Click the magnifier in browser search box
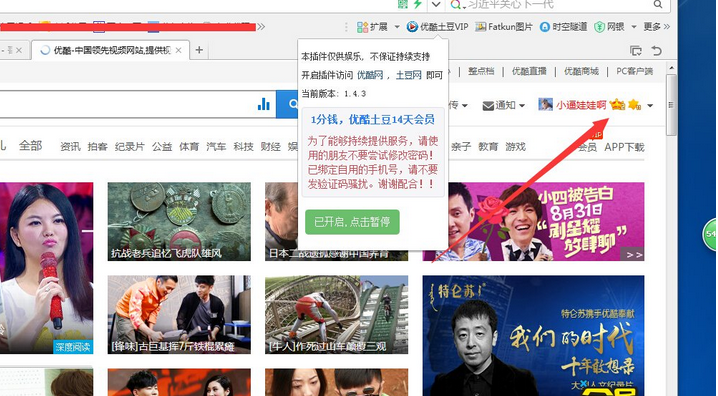Viewport: 718px width, 396px height. tap(658, 4)
